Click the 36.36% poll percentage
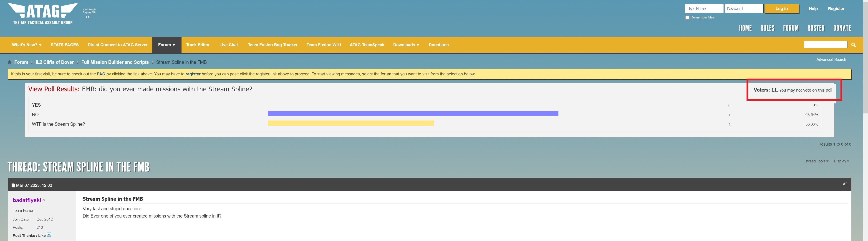 [x=811, y=124]
